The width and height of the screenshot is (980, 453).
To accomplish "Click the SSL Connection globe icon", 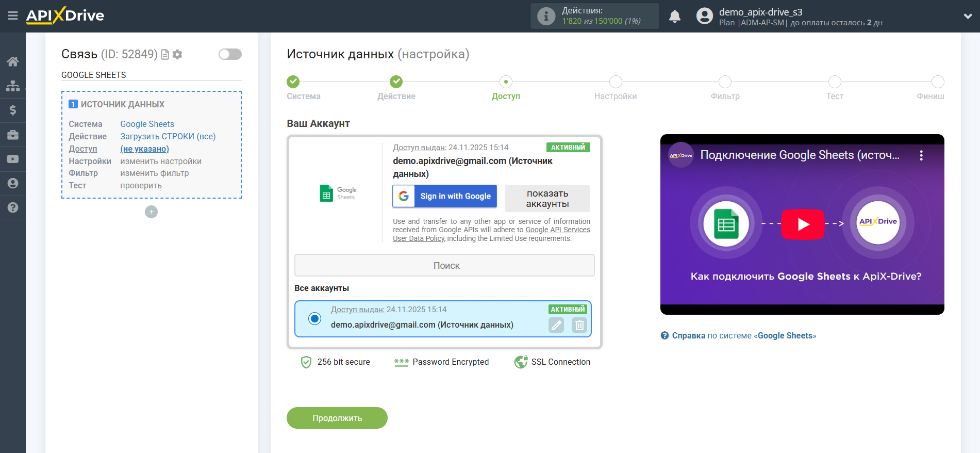I will click(521, 362).
